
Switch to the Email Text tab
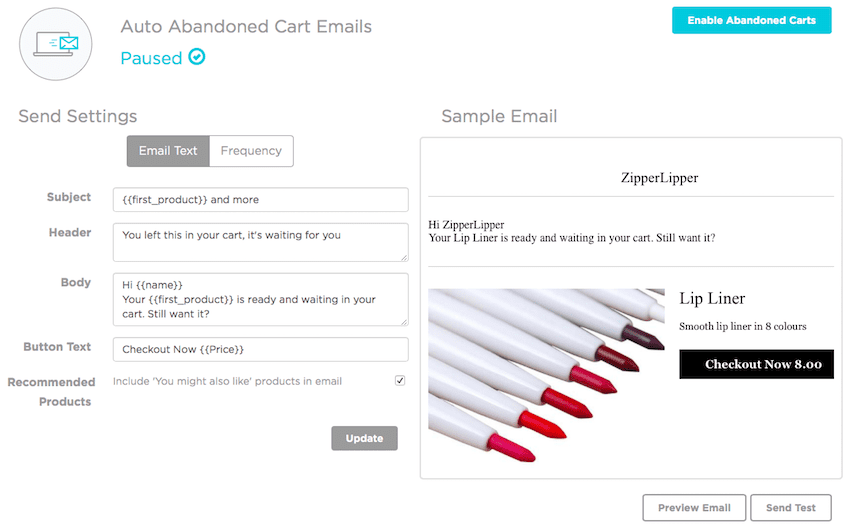[x=168, y=151]
